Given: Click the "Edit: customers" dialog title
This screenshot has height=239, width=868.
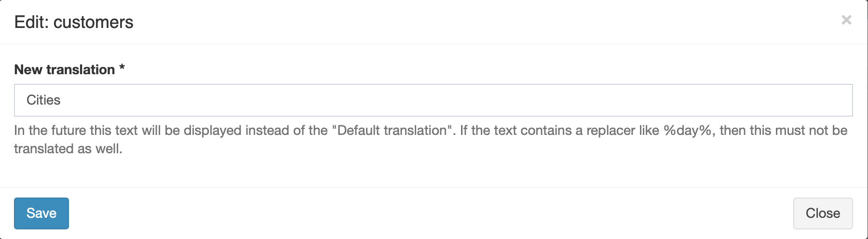Looking at the screenshot, I should (x=74, y=22).
